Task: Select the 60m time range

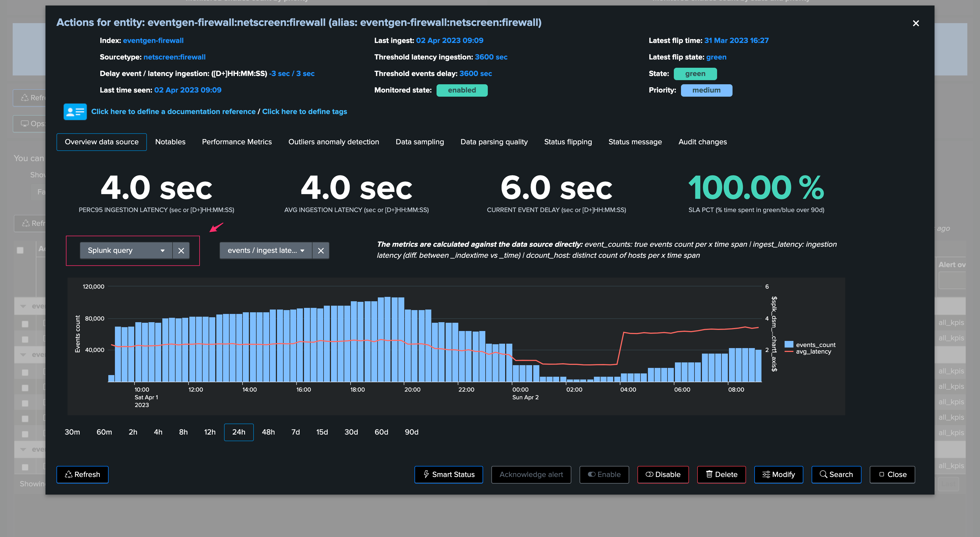Action: tap(104, 432)
